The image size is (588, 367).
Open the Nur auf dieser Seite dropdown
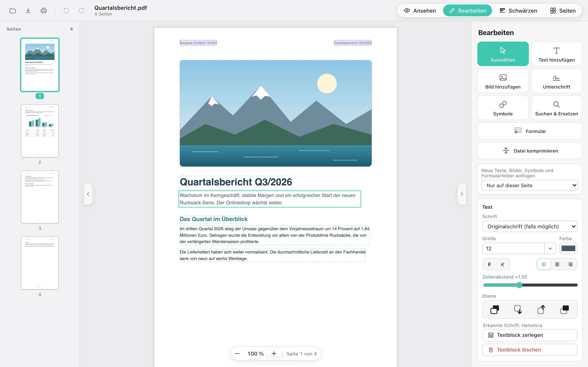[x=530, y=186]
